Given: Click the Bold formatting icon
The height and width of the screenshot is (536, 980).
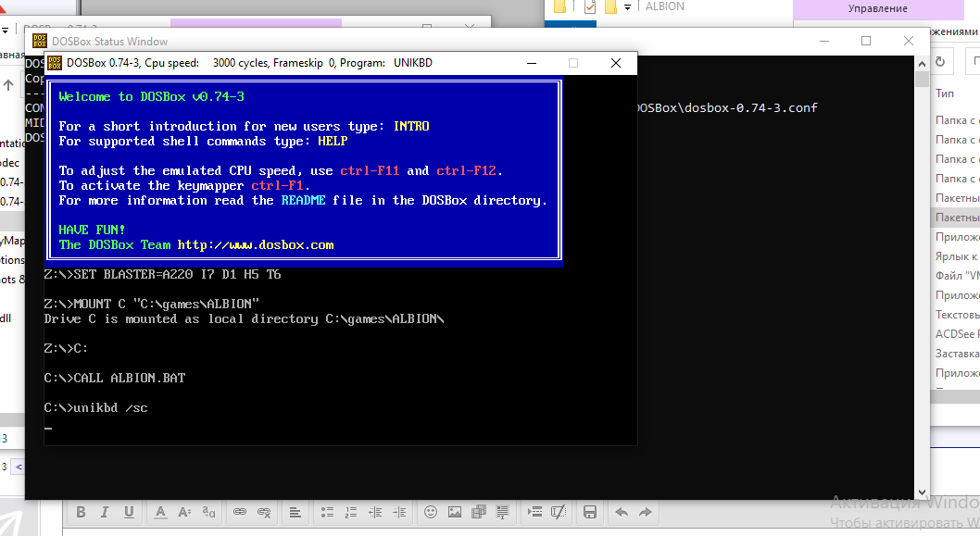Looking at the screenshot, I should tap(81, 512).
